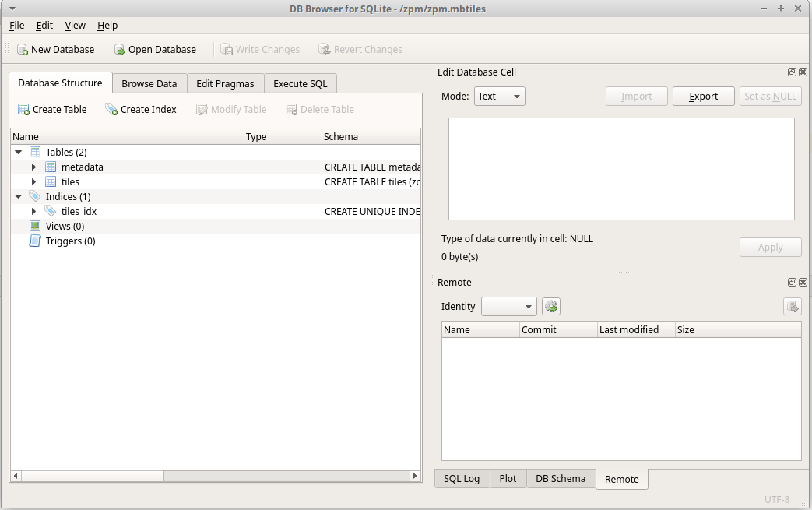Click the push database icon in Remote panel

793,307
